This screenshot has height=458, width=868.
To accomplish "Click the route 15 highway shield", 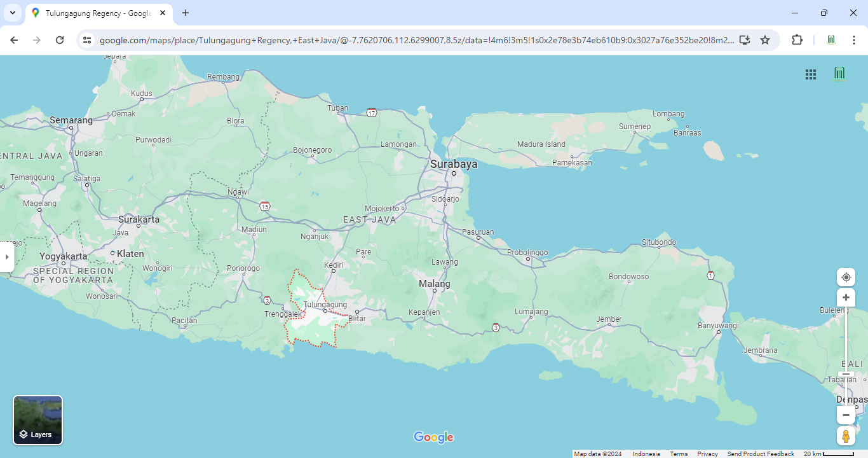I will (264, 206).
